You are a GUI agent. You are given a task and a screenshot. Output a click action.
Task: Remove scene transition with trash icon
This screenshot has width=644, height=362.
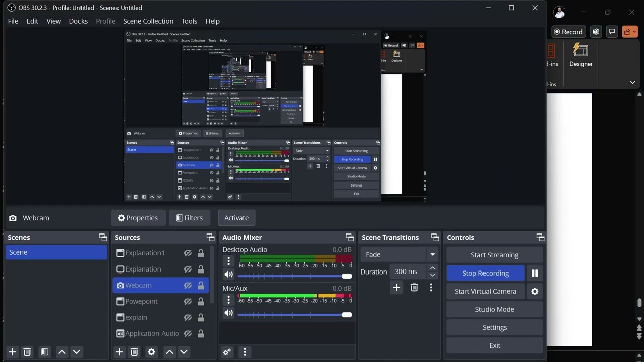414,287
